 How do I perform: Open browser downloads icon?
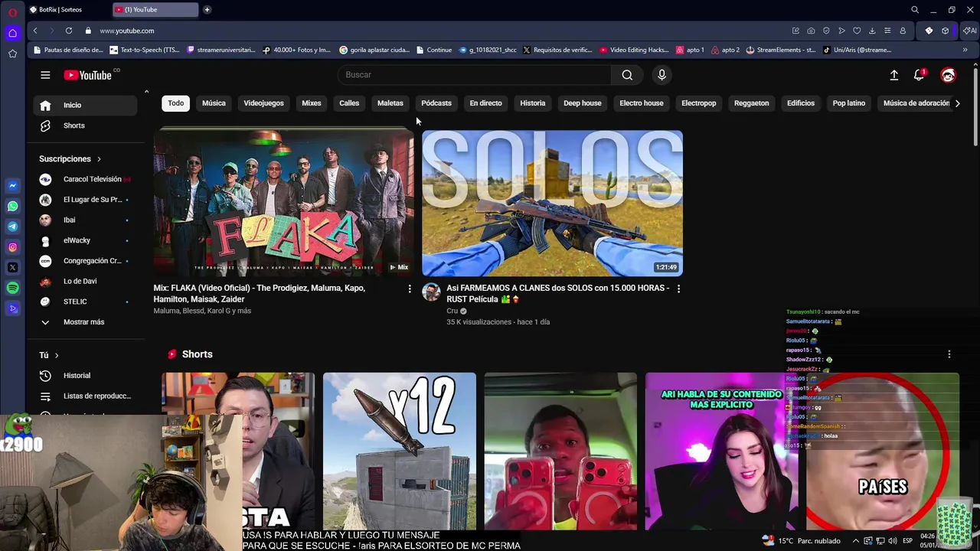coord(872,31)
